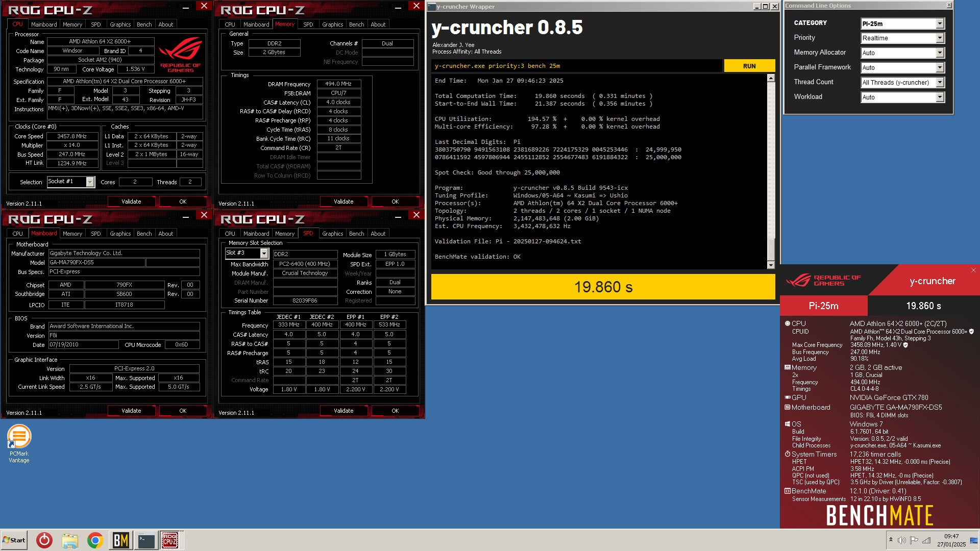Click OK in the CPU-Z Memory window
This screenshot has height=551, width=980.
(x=395, y=202)
